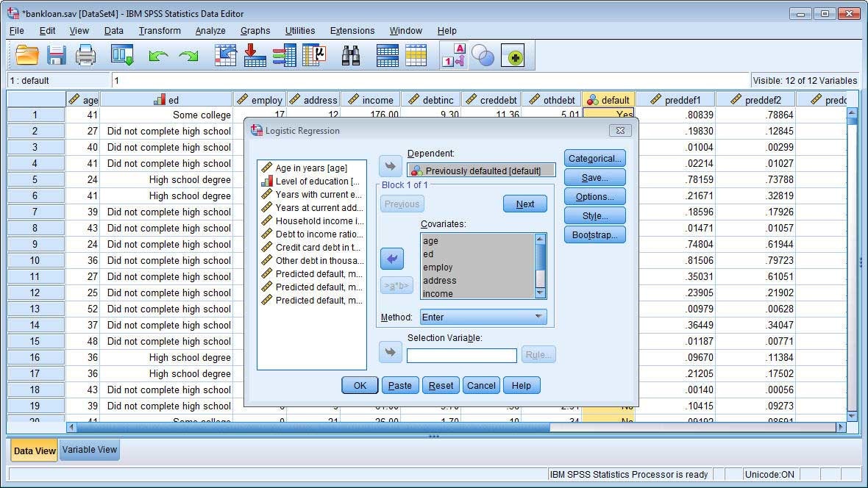
Task: Click the Bootstrap button
Action: pos(594,234)
